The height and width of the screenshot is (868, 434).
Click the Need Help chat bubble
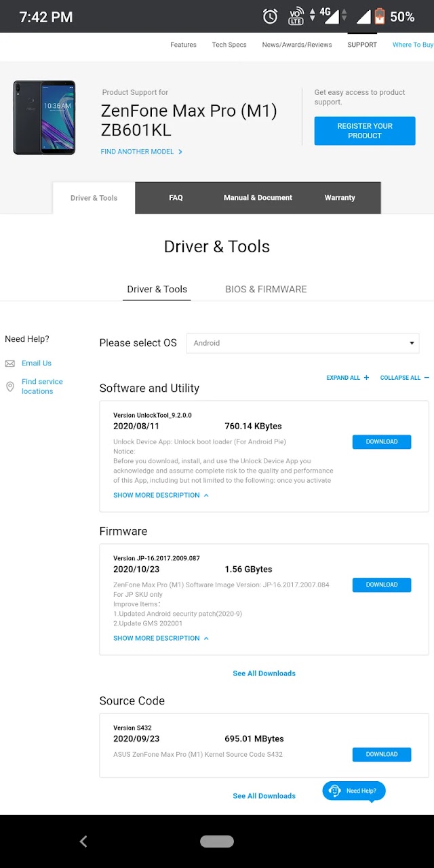[x=354, y=791]
